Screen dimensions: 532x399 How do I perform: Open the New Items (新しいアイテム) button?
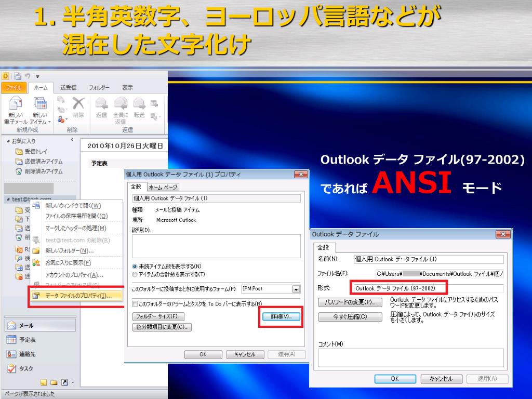[x=40, y=111]
